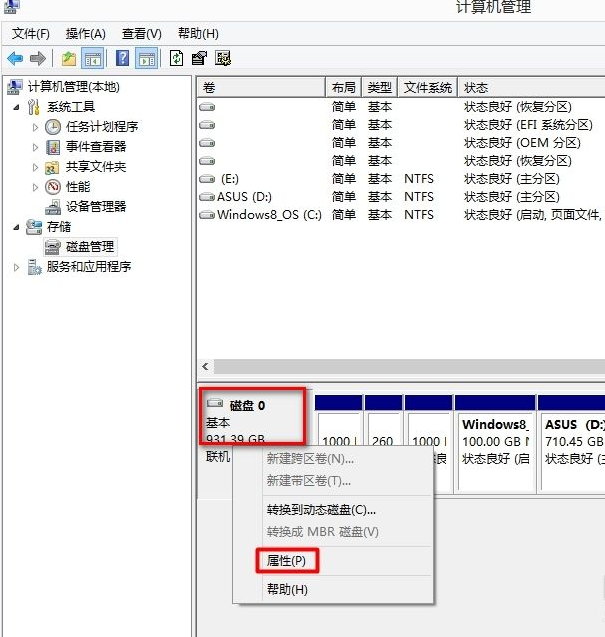Screen dimensions: 605x637
Task: Select 磁盘管理 under 存储
Action: pyautogui.click(x=90, y=246)
